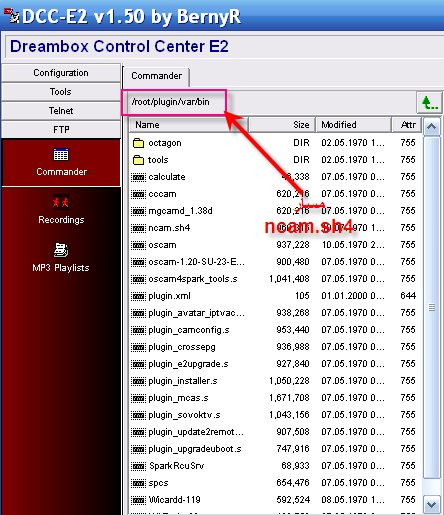Click the size value 68,933
This screenshot has width=444, height=515.
[x=295, y=466]
